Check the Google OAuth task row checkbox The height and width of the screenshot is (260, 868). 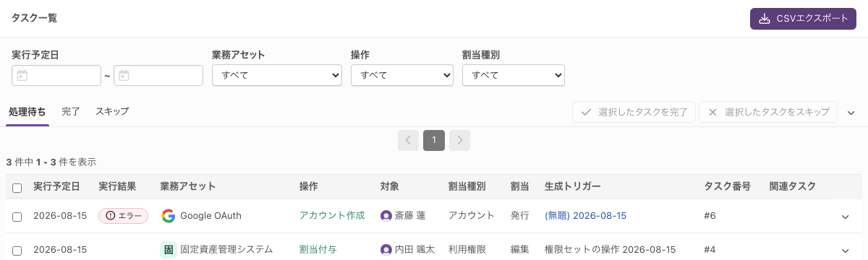pyautogui.click(x=17, y=216)
